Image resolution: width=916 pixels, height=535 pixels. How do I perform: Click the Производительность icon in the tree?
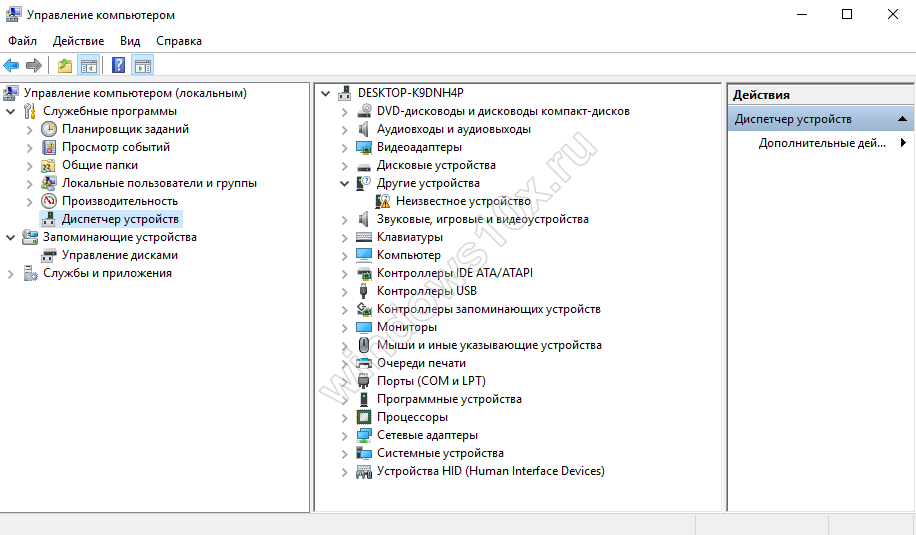[x=49, y=201]
